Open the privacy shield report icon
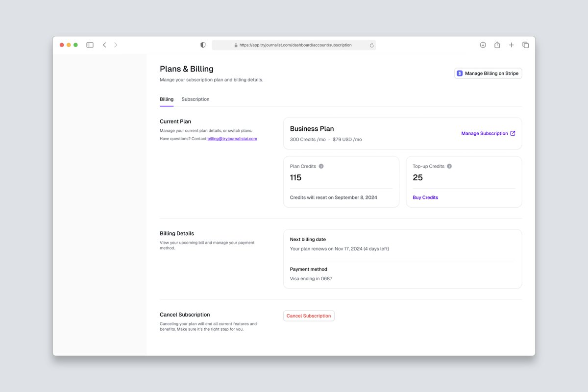Image resolution: width=588 pixels, height=392 pixels. [203, 45]
